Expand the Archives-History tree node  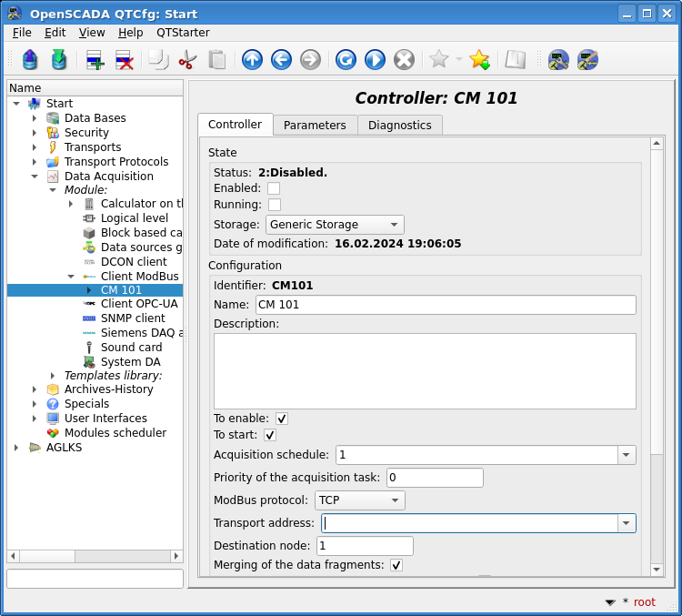[x=35, y=389]
